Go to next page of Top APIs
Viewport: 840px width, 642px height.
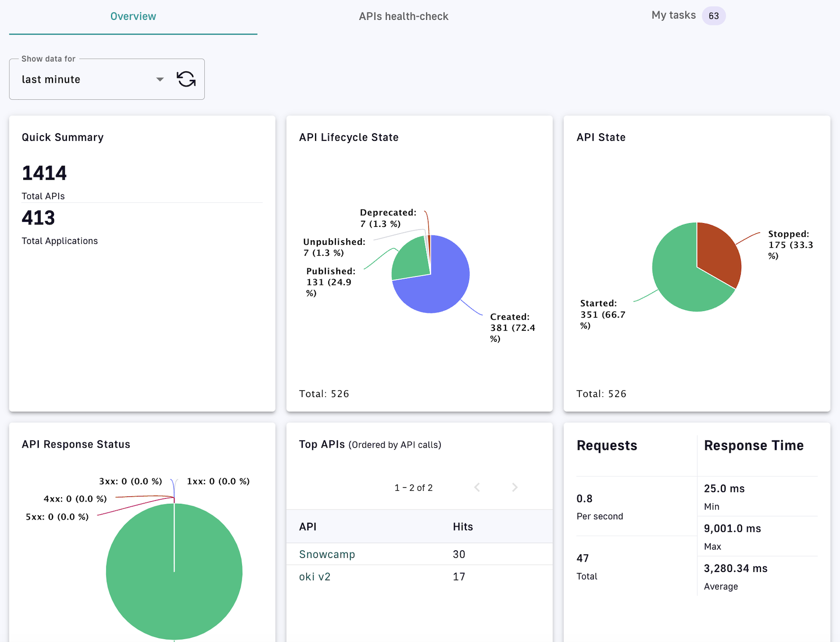pyautogui.click(x=515, y=487)
